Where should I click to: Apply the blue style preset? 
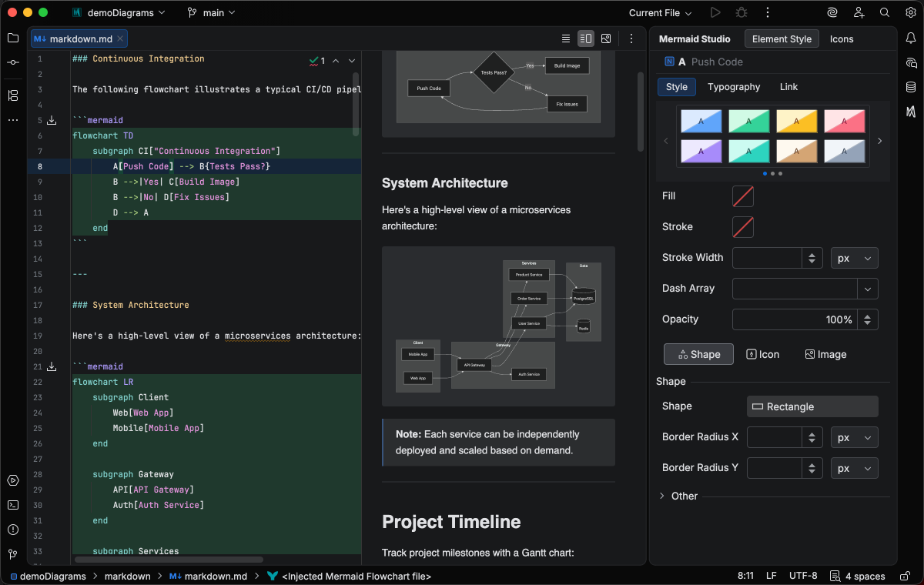coord(701,121)
